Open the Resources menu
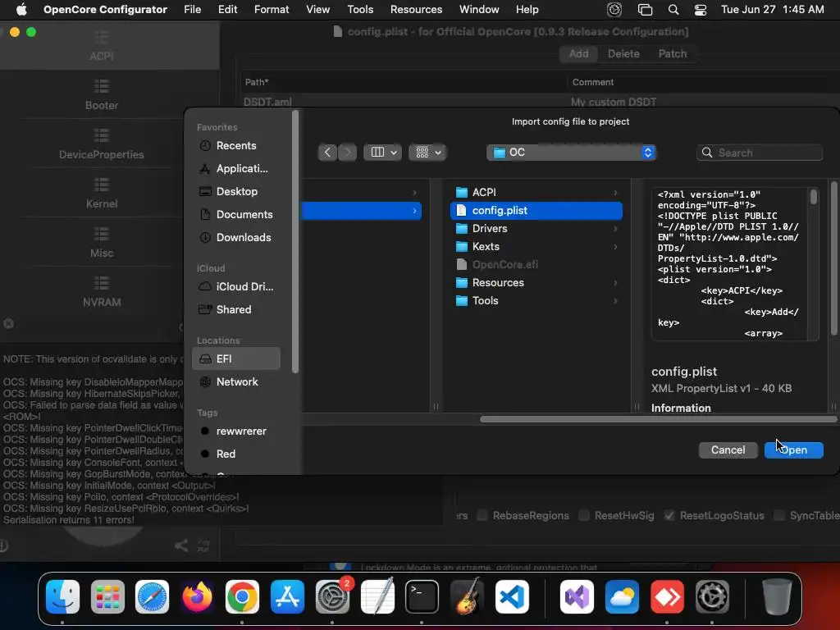 416,10
